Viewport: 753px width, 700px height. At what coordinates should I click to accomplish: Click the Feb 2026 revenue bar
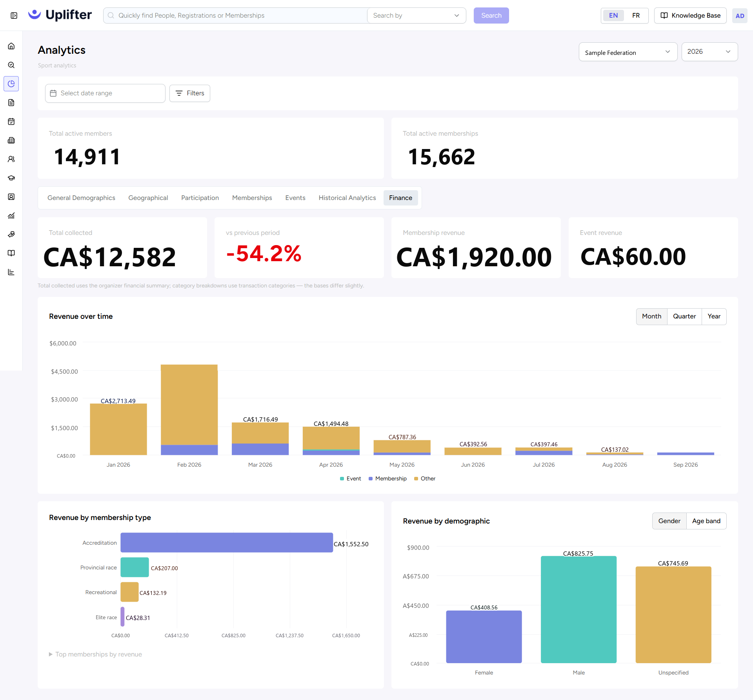[189, 410]
